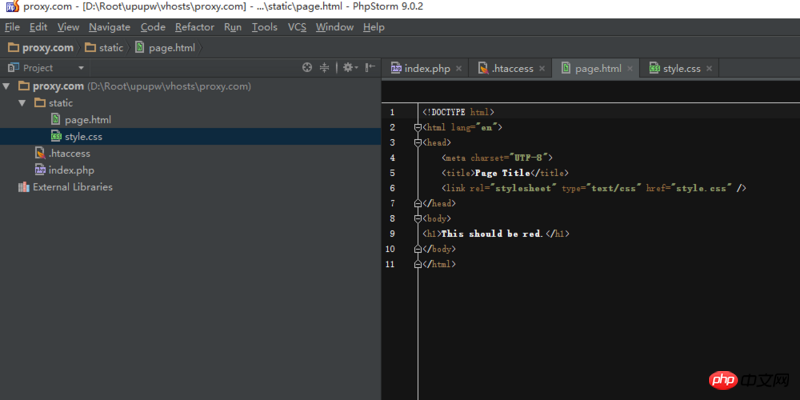This screenshot has width=800, height=400.
Task: Open the VCS menu
Action: point(297,27)
